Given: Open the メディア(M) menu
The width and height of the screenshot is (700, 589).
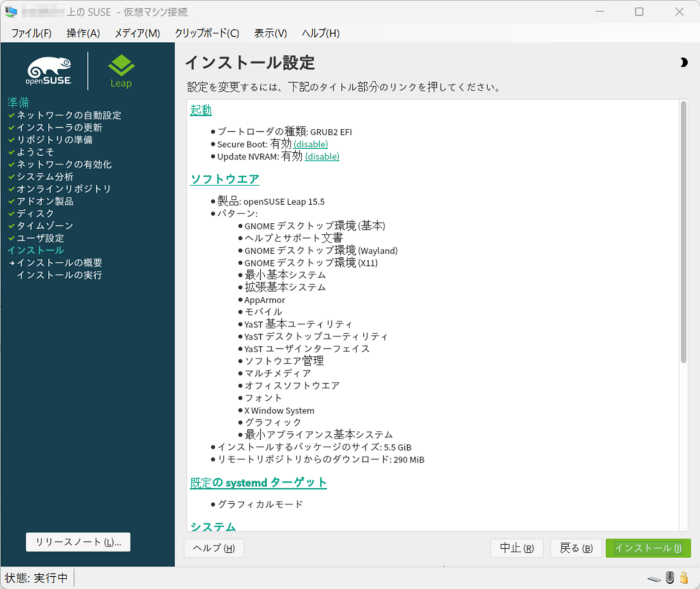Looking at the screenshot, I should pyautogui.click(x=137, y=33).
